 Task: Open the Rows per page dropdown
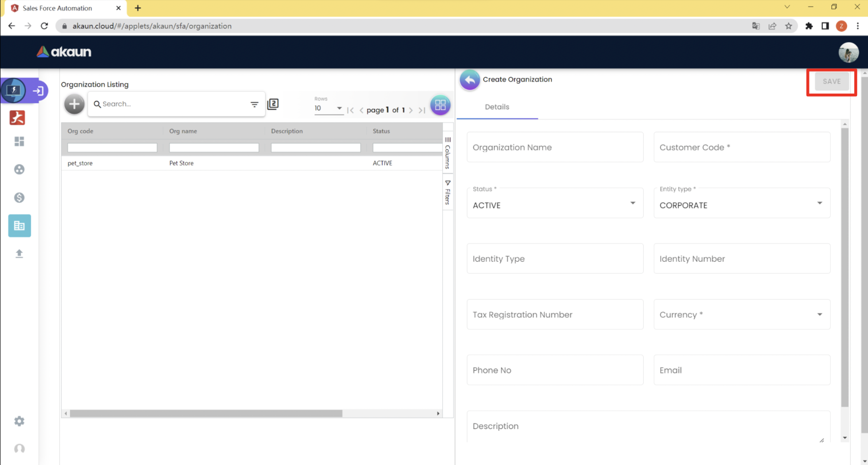point(328,108)
